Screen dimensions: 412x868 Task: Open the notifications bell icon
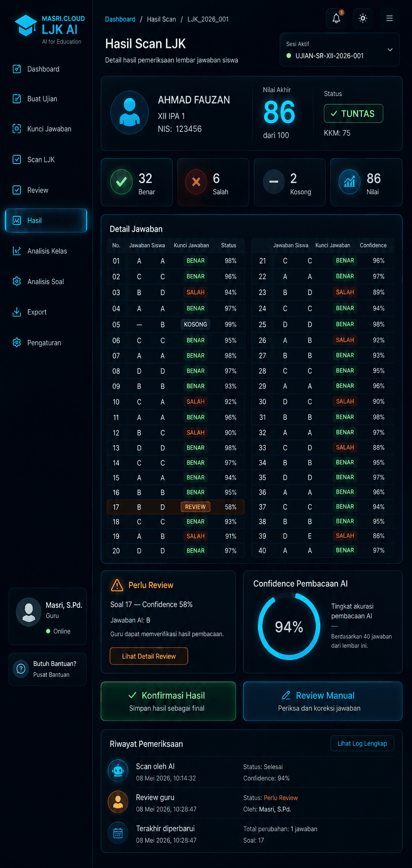click(336, 19)
